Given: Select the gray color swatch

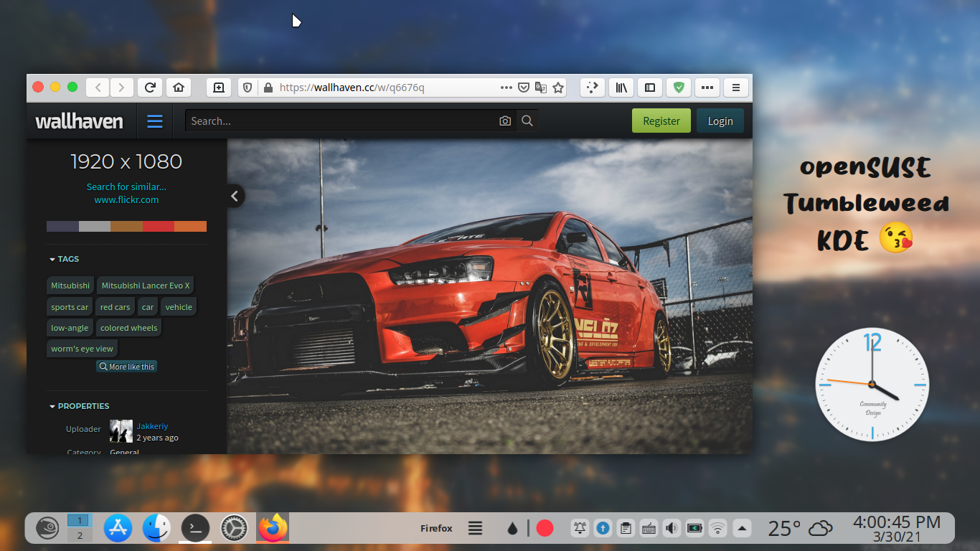Looking at the screenshot, I should pos(95,227).
